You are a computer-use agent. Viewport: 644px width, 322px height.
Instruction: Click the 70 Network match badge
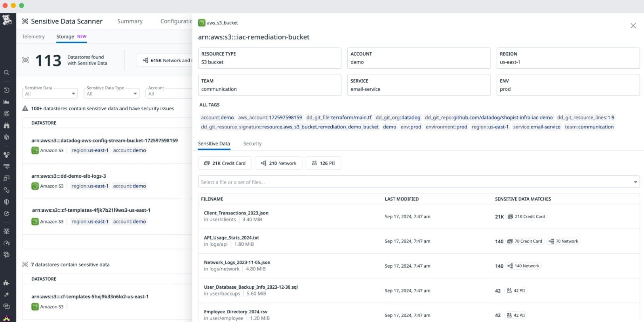563,241
